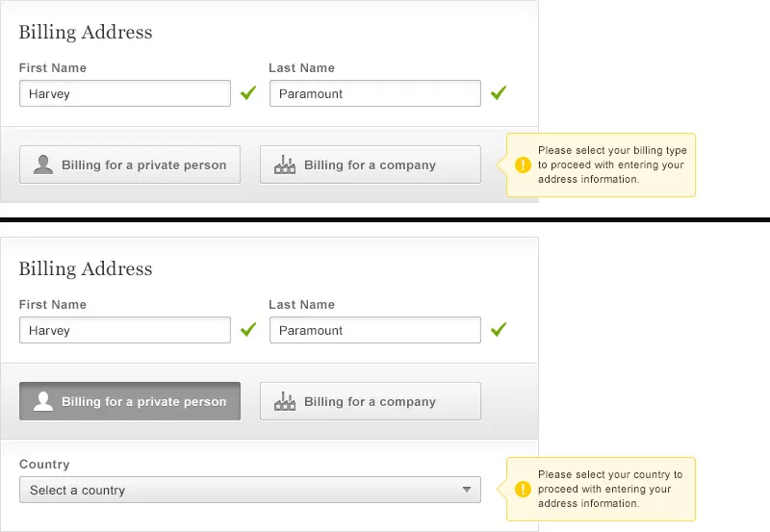Click into the lower First Name field
Image resolution: width=770 pixels, height=532 pixels.
click(x=125, y=330)
